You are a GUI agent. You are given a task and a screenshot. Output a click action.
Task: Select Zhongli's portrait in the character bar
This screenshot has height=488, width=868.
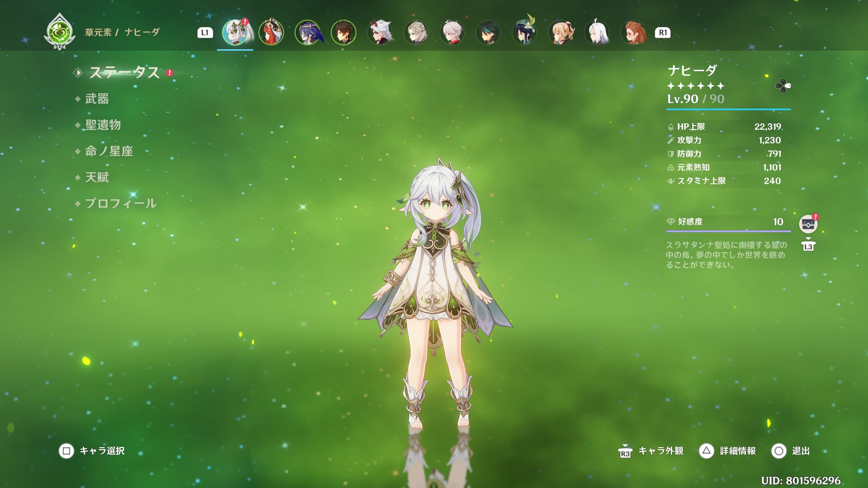pos(344,32)
